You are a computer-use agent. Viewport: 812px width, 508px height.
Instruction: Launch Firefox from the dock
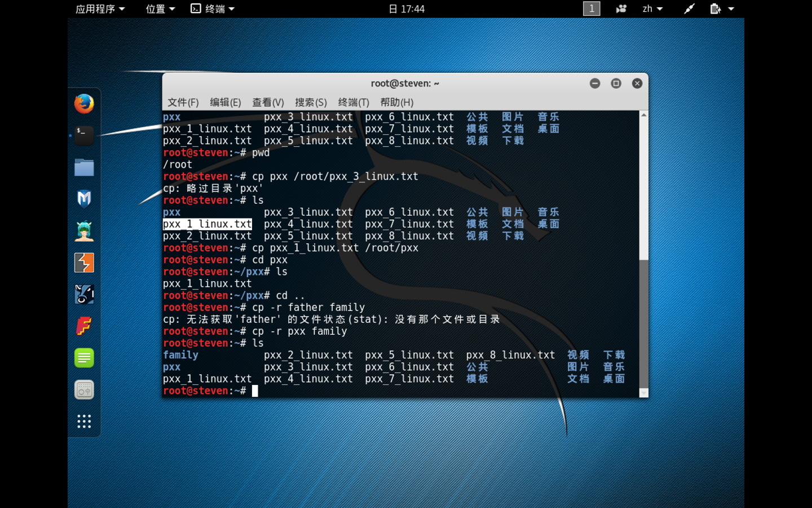(x=84, y=104)
